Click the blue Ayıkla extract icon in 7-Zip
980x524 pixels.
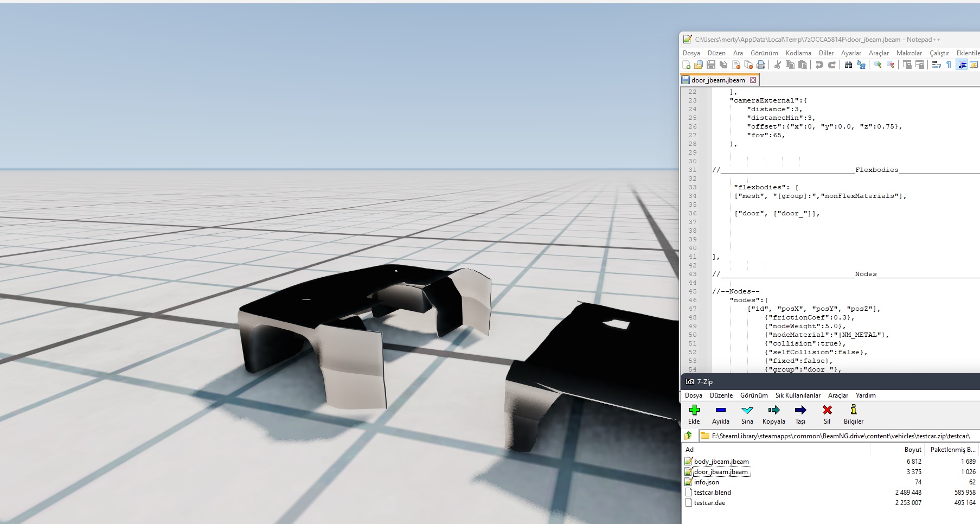click(x=720, y=411)
